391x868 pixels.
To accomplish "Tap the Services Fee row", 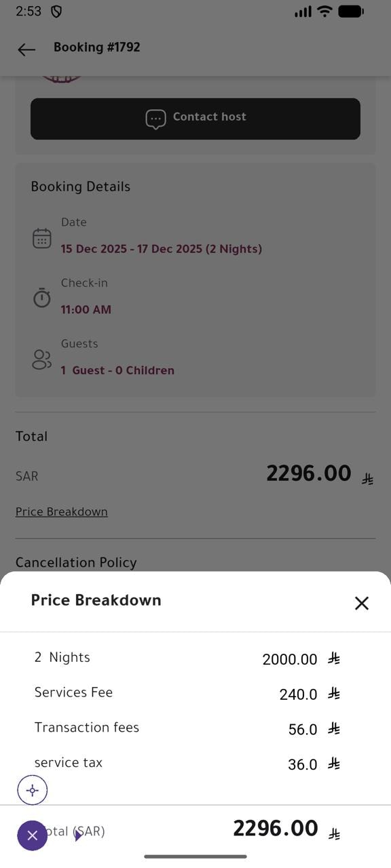I will click(x=187, y=693).
